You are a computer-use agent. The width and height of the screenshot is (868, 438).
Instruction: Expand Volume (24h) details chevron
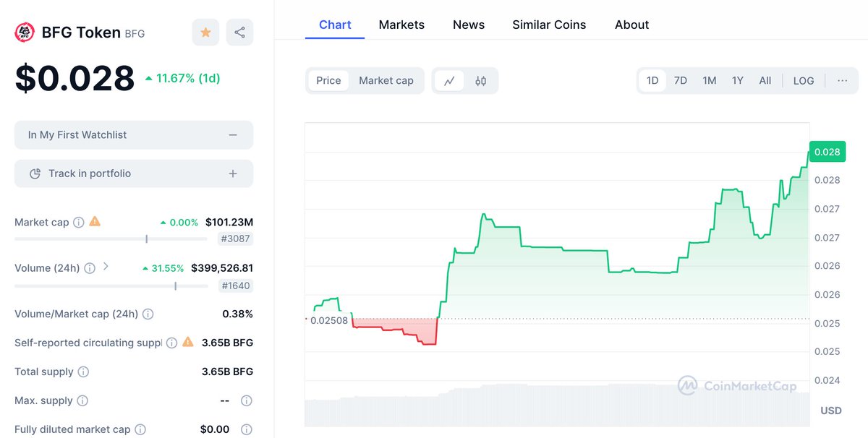(x=106, y=267)
